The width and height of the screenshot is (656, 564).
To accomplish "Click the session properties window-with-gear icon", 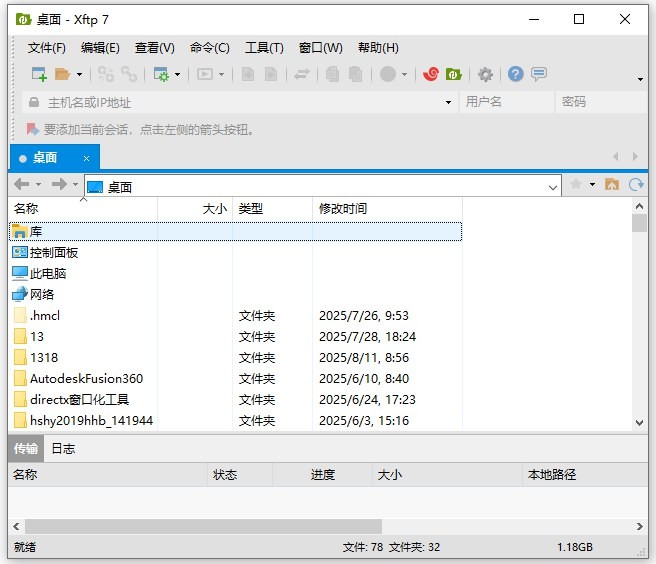I will tap(161, 74).
